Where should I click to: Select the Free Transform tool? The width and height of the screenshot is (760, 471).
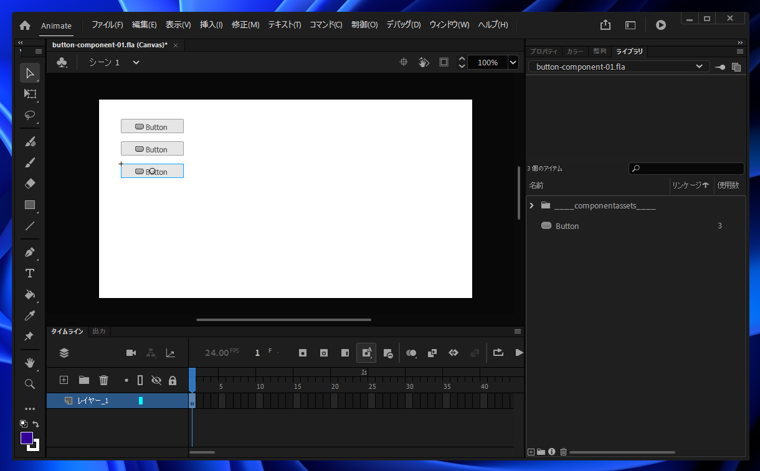click(x=30, y=94)
